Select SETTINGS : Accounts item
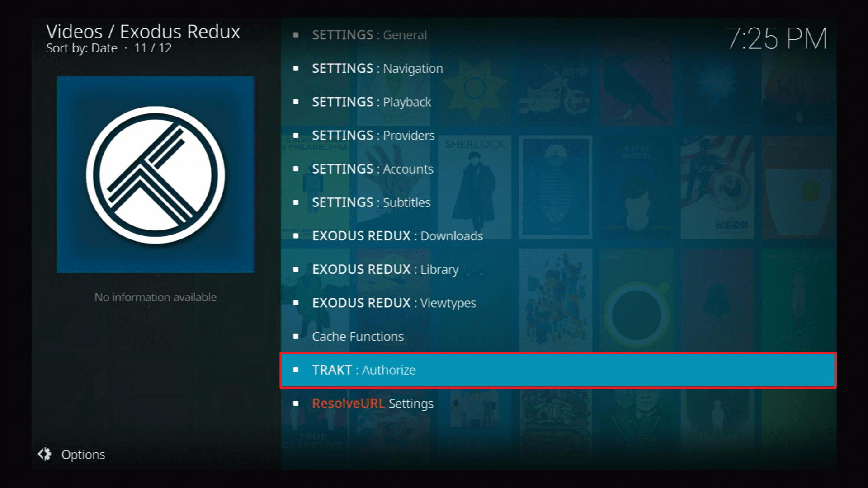Viewport: 868px width, 488px height. (x=373, y=169)
